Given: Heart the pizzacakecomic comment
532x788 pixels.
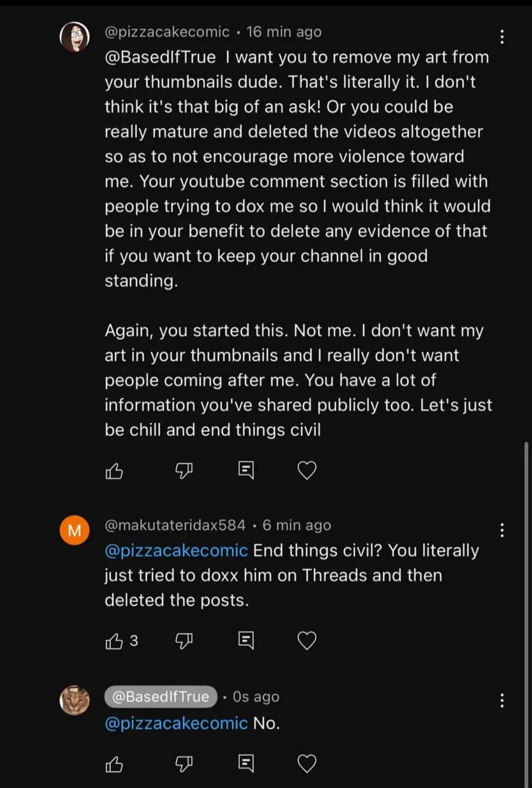Looking at the screenshot, I should pos(307,470).
